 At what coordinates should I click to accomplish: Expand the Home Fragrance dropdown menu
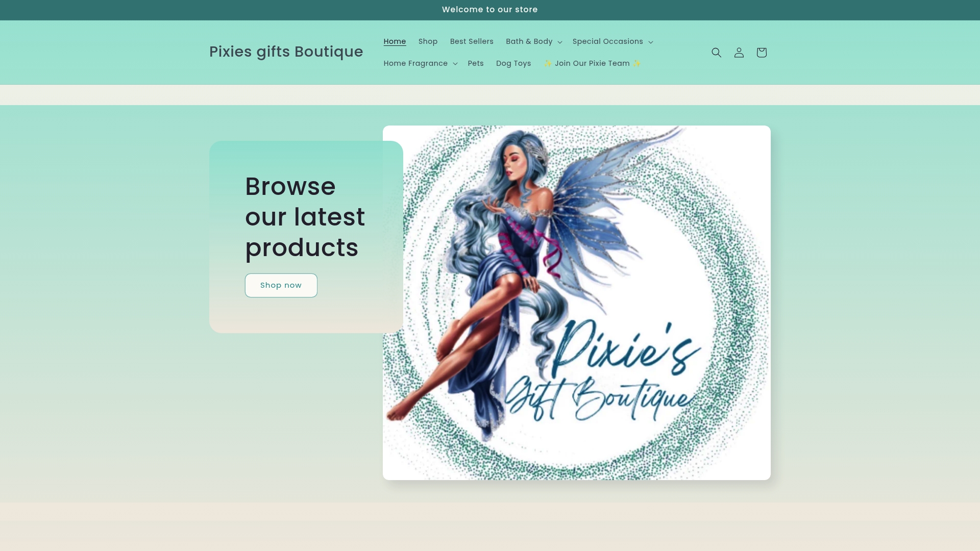click(x=420, y=63)
